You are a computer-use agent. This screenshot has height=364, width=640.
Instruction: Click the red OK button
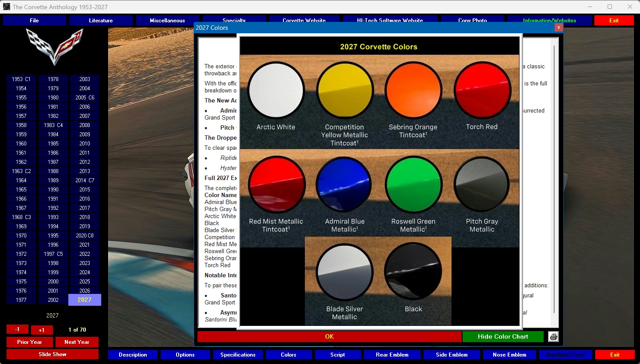click(x=329, y=336)
